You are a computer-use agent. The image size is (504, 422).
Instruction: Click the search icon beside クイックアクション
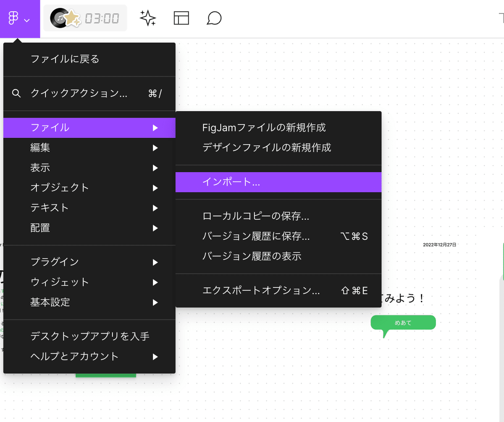click(x=16, y=93)
